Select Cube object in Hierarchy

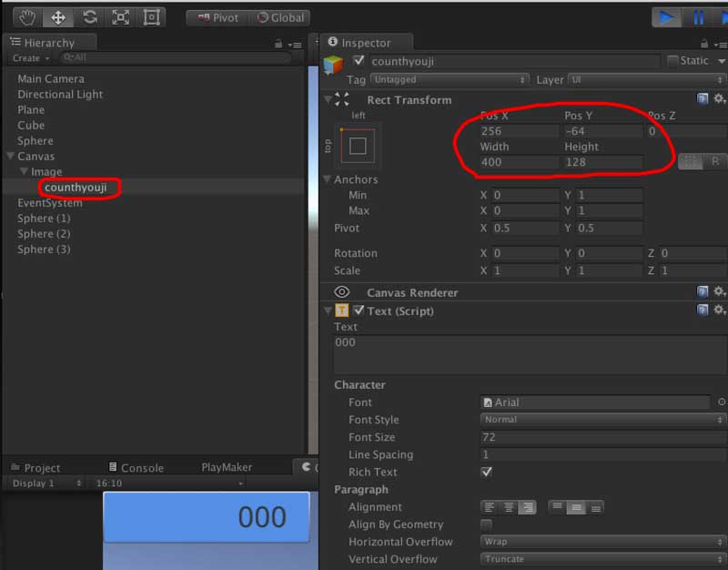pyautogui.click(x=31, y=126)
